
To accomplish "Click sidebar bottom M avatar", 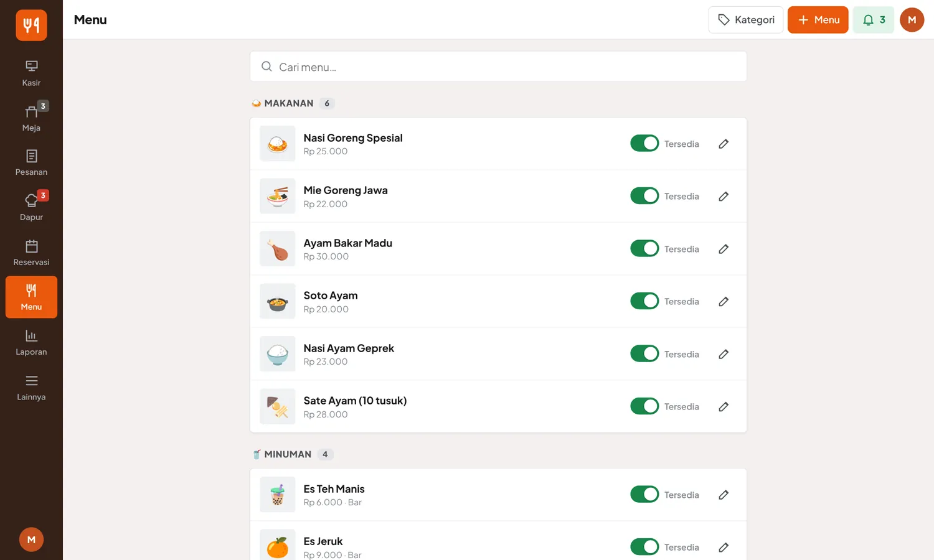I will tap(31, 539).
